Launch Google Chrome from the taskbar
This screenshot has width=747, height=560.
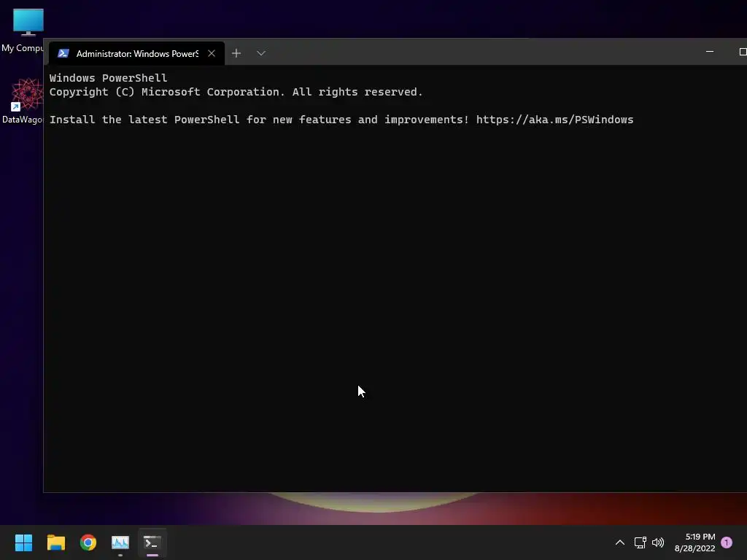(88, 542)
